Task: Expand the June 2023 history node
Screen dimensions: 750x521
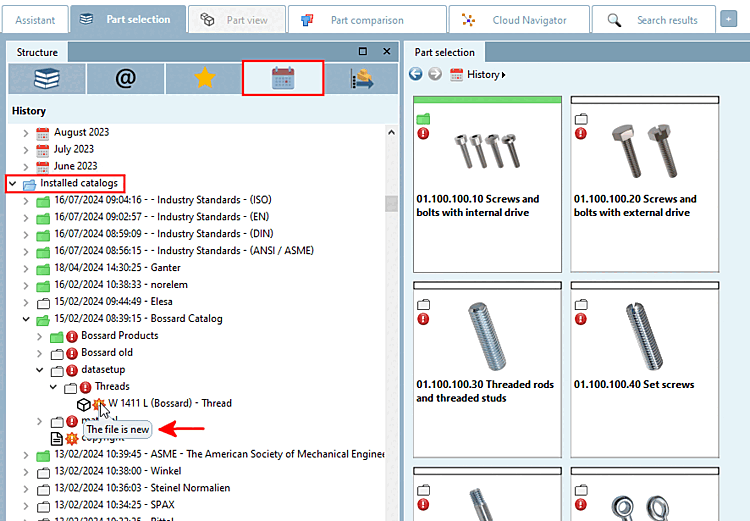Action: 26,167
